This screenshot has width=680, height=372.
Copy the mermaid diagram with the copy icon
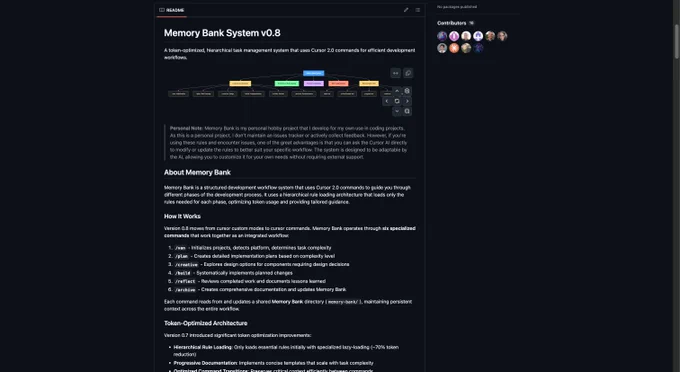(408, 73)
